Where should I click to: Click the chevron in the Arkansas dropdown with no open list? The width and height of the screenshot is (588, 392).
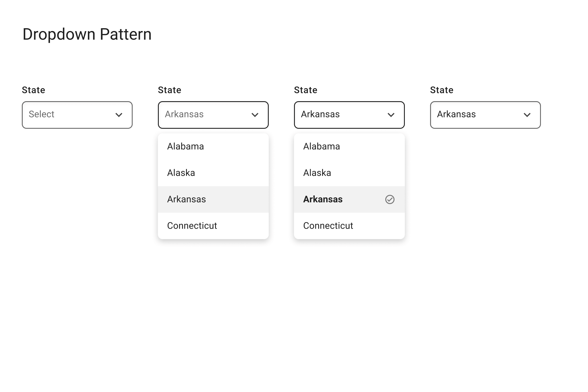coord(527,115)
